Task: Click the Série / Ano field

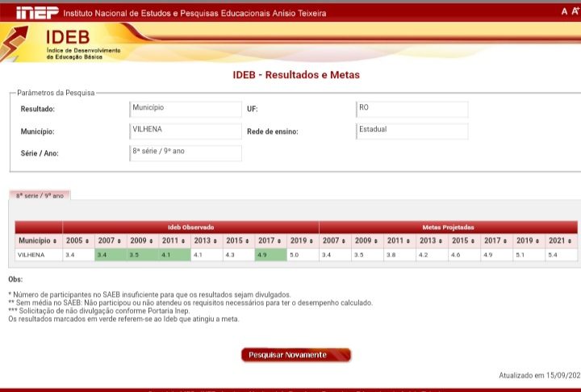Action: point(186,152)
